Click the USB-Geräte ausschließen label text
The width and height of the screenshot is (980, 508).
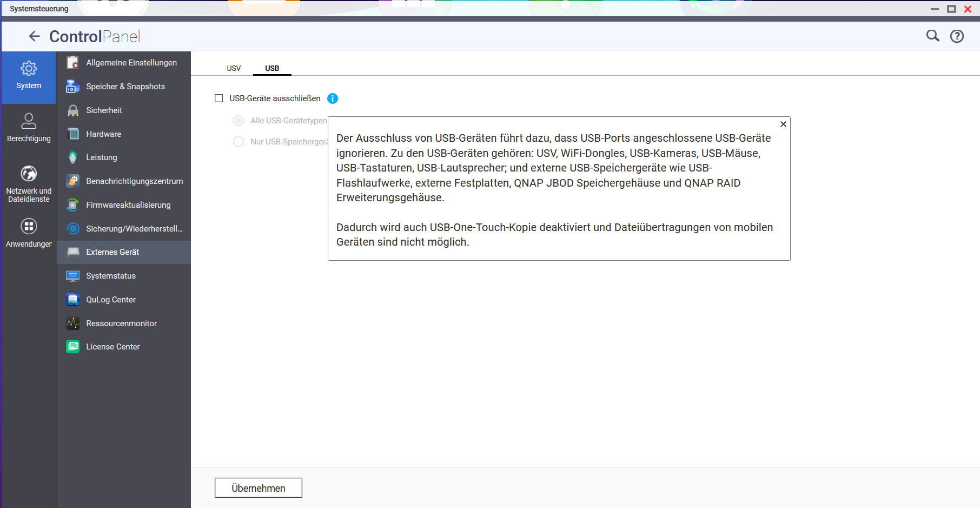coord(275,98)
